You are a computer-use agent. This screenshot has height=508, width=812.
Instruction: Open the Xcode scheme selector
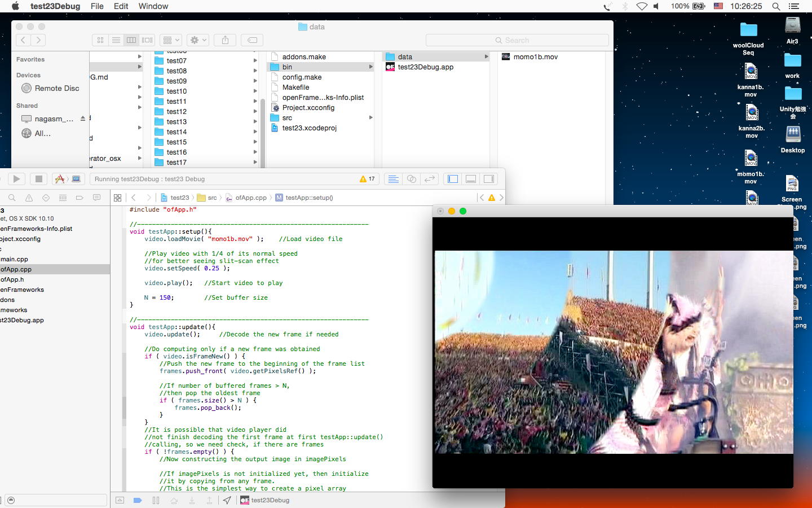click(68, 179)
